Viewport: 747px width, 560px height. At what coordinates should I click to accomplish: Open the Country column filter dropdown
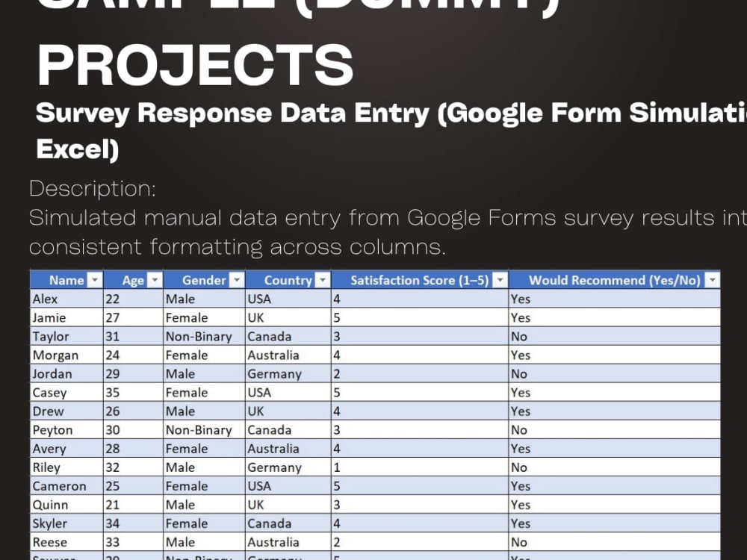click(323, 280)
